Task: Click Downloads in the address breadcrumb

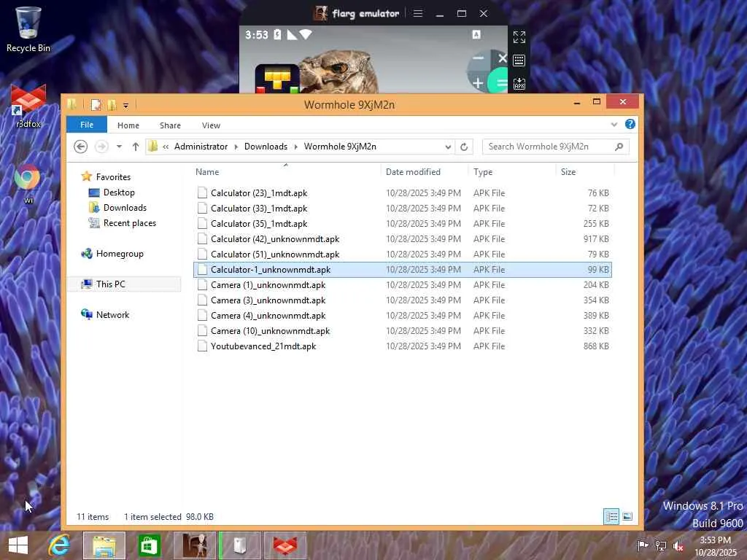Action: pyautogui.click(x=266, y=147)
